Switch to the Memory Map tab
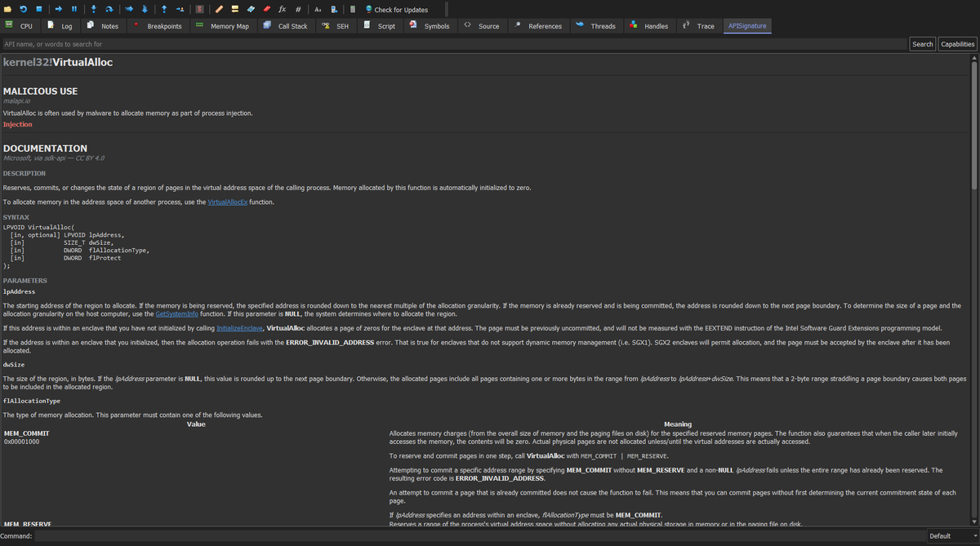This screenshot has height=546, width=980. point(223,26)
